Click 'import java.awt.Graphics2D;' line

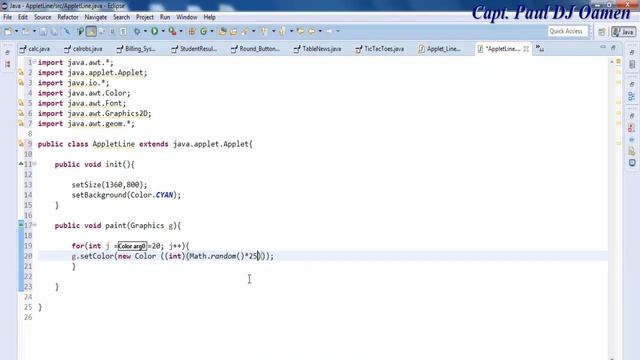click(95, 113)
